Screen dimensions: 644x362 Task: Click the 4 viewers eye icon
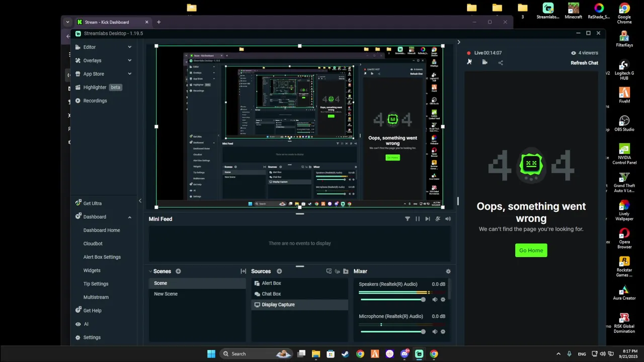click(573, 53)
